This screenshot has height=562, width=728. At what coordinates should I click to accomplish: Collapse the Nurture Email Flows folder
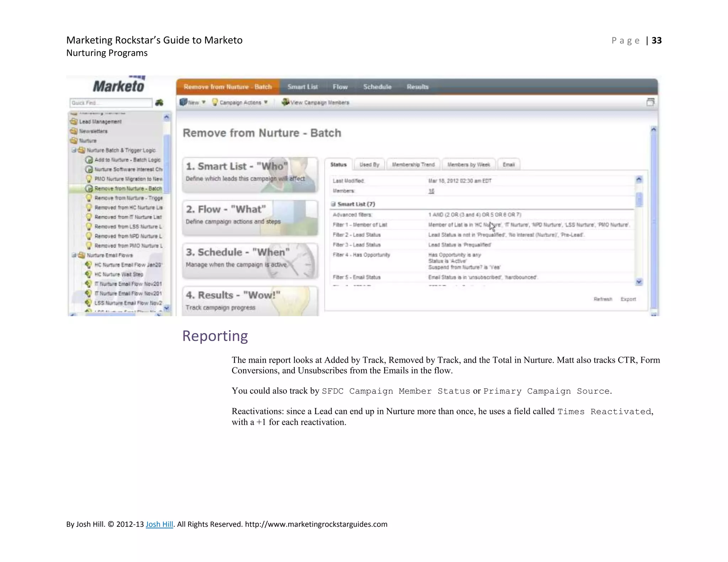74,255
